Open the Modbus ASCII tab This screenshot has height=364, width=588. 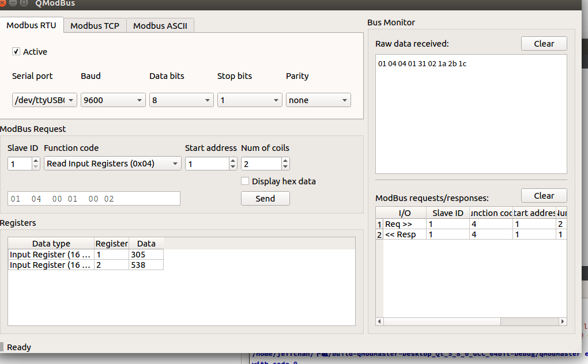point(160,25)
